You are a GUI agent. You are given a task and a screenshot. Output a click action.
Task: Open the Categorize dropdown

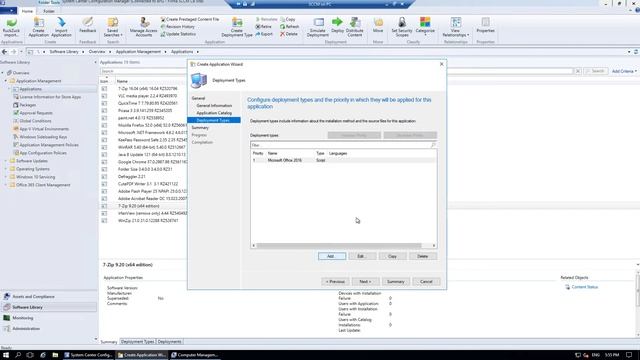pyautogui.click(x=425, y=27)
